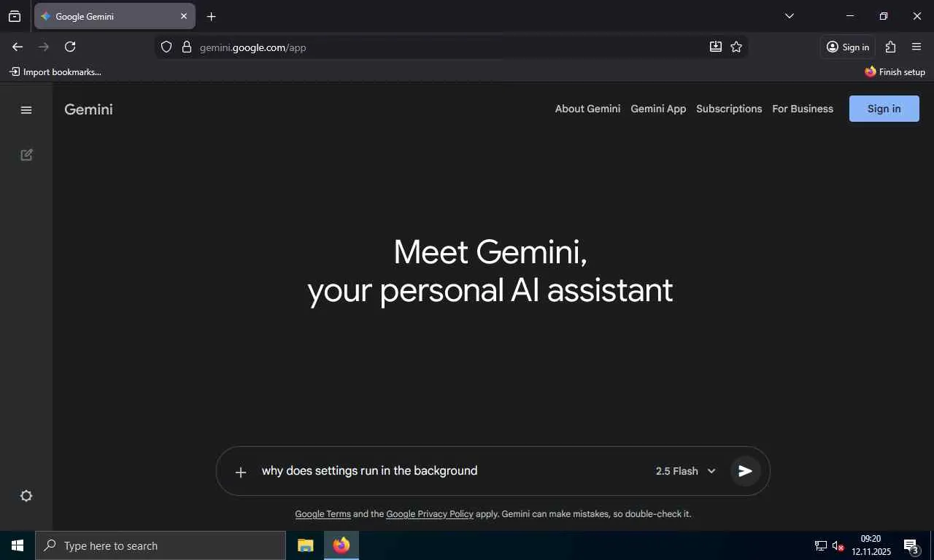Open Firefox application menu
Image resolution: width=934 pixels, height=560 pixels.
[x=916, y=47]
